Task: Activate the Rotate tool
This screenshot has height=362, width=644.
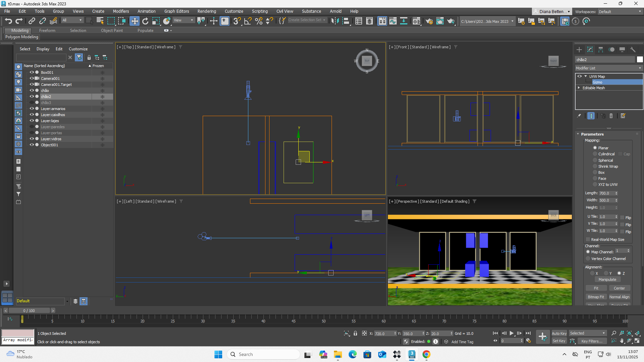Action: [145, 21]
